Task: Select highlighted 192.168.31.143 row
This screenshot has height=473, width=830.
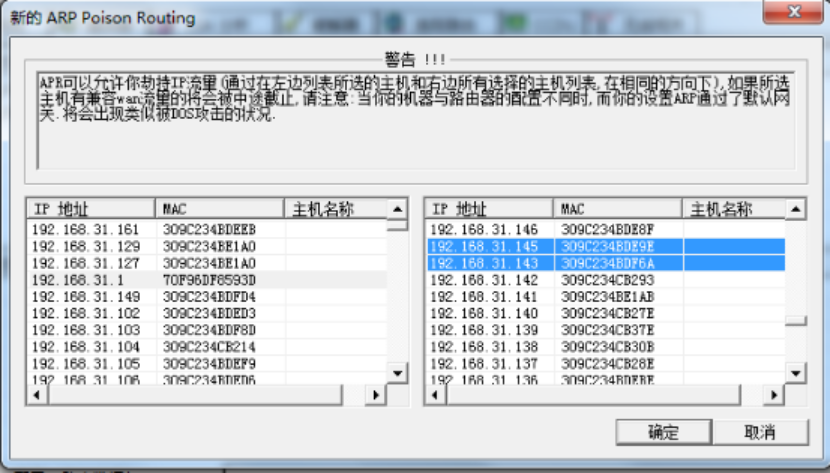Action: (x=606, y=263)
